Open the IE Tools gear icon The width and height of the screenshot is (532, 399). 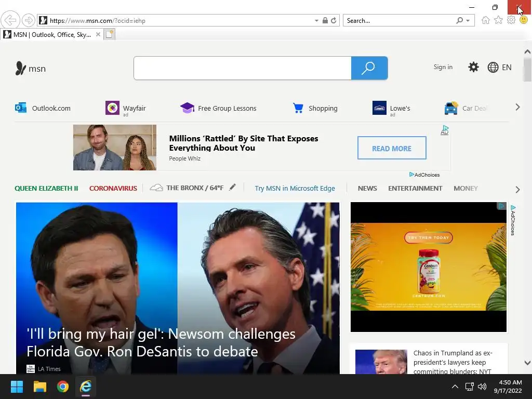coord(511,20)
